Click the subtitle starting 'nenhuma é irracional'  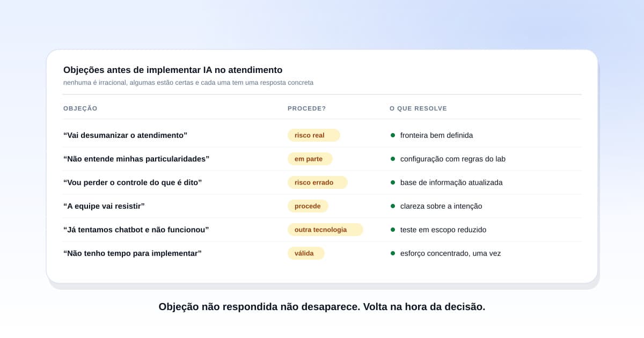(188, 83)
